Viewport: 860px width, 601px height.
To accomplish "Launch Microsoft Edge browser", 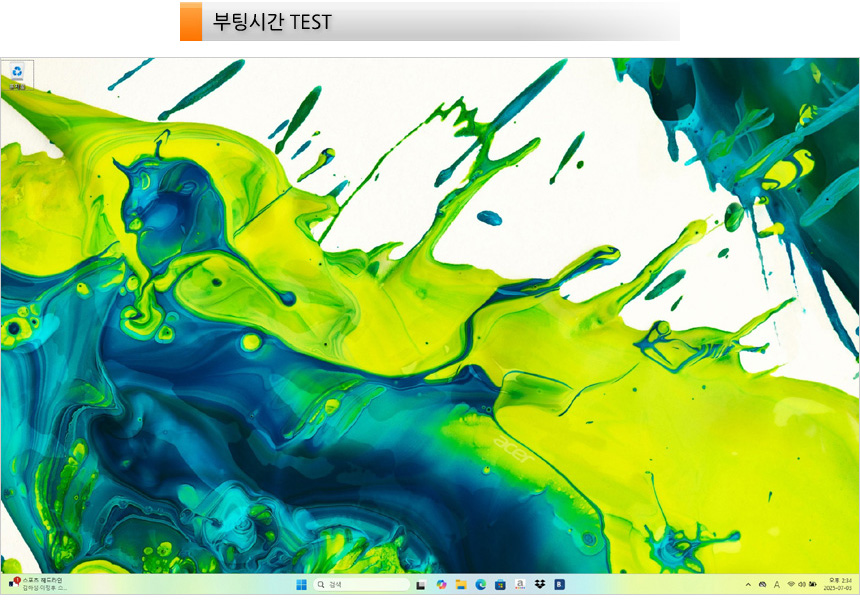I will pos(481,584).
